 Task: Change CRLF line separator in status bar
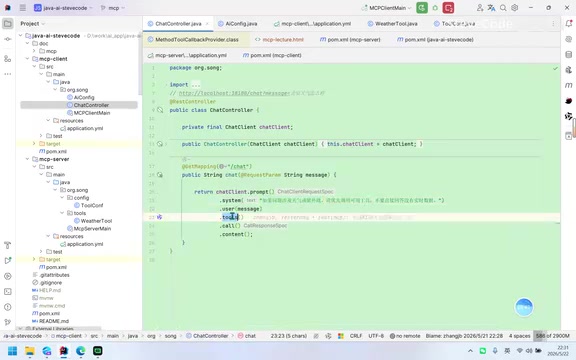tap(356, 336)
